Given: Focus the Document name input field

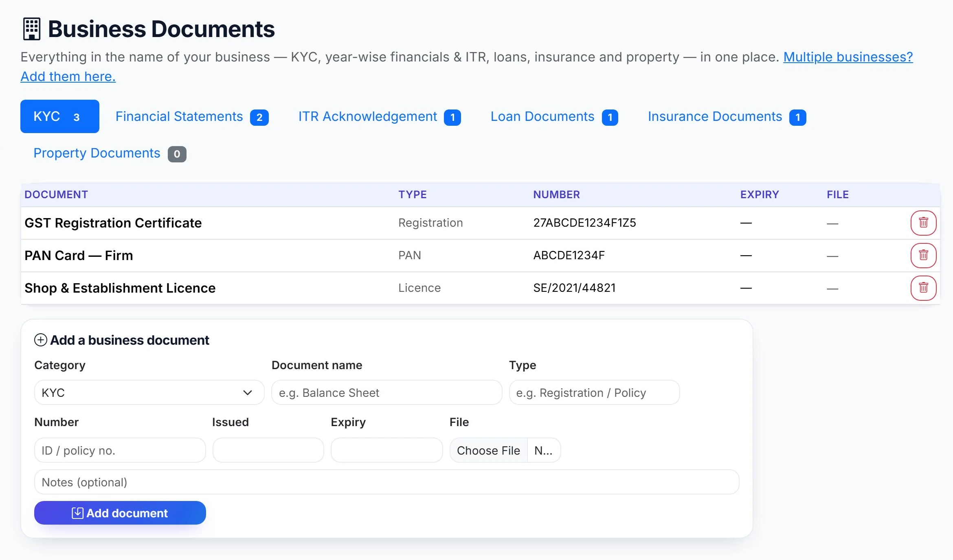Looking at the screenshot, I should click(x=386, y=392).
